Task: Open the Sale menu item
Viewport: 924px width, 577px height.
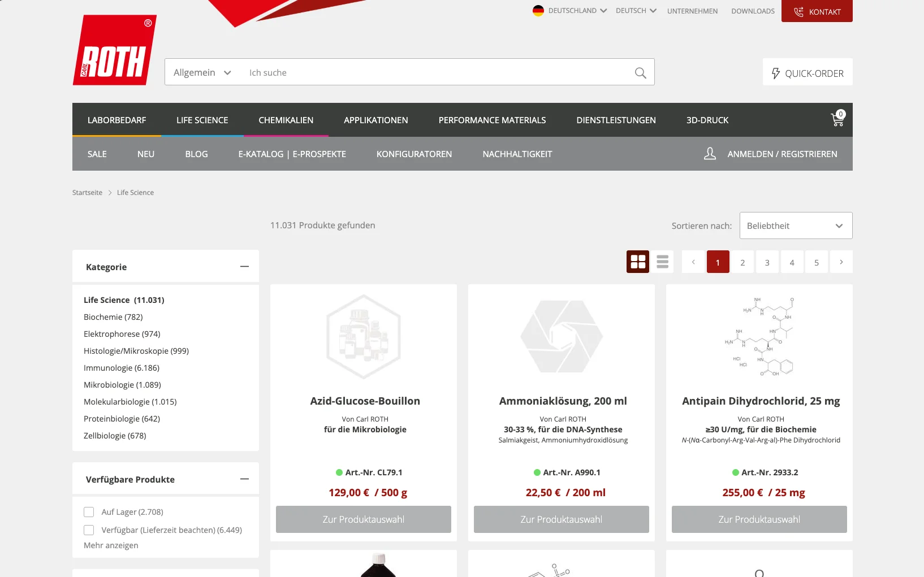Action: [97, 154]
